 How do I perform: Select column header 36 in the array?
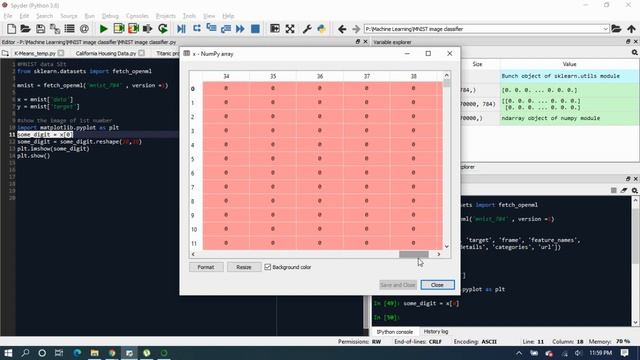coord(320,76)
